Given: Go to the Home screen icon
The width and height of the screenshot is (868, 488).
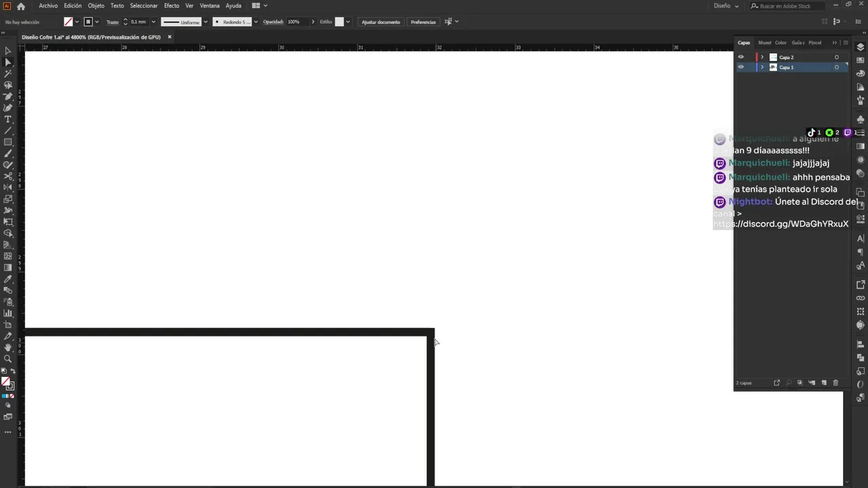Looking at the screenshot, I should pos(21,6).
